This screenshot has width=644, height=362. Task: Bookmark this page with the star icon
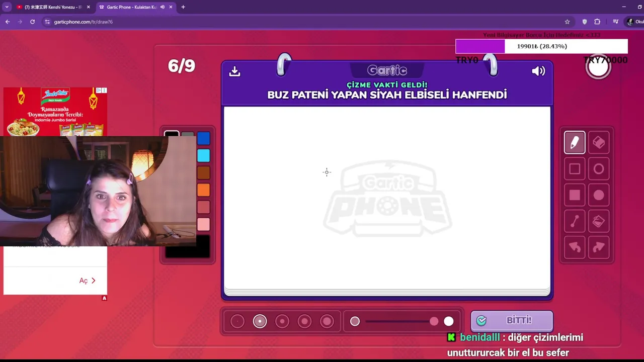tap(567, 22)
